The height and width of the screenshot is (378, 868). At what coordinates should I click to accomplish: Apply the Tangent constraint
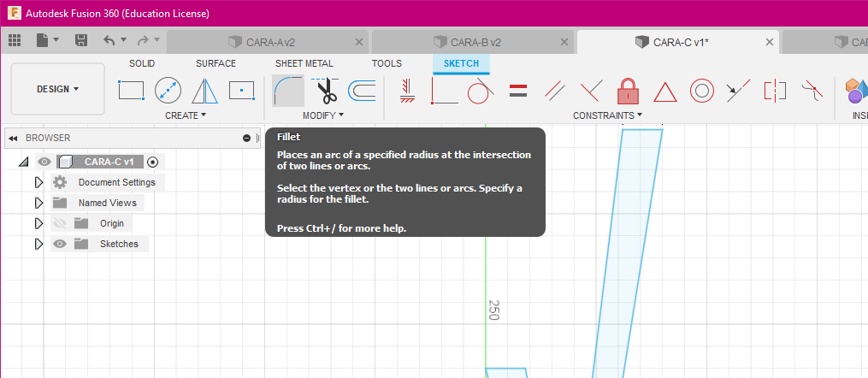(481, 90)
